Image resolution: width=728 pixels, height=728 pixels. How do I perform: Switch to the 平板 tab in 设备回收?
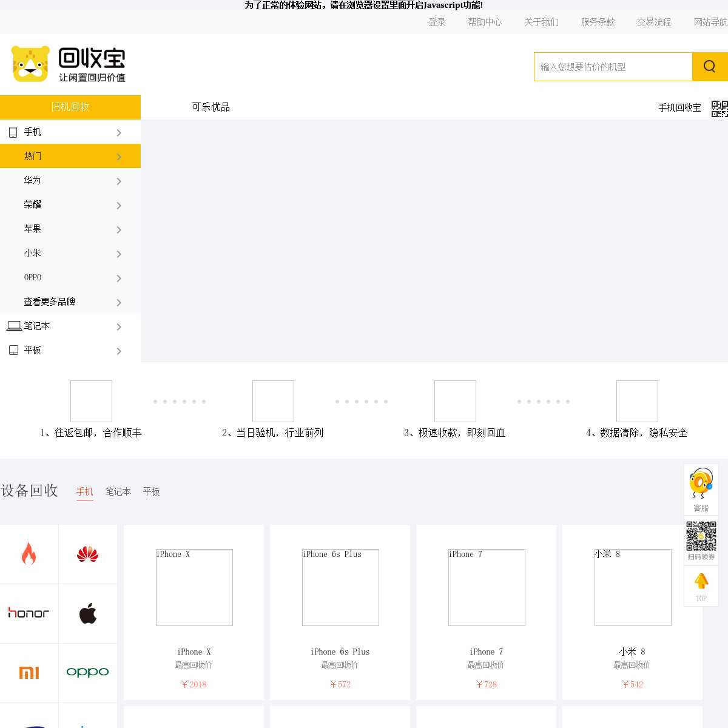click(152, 491)
